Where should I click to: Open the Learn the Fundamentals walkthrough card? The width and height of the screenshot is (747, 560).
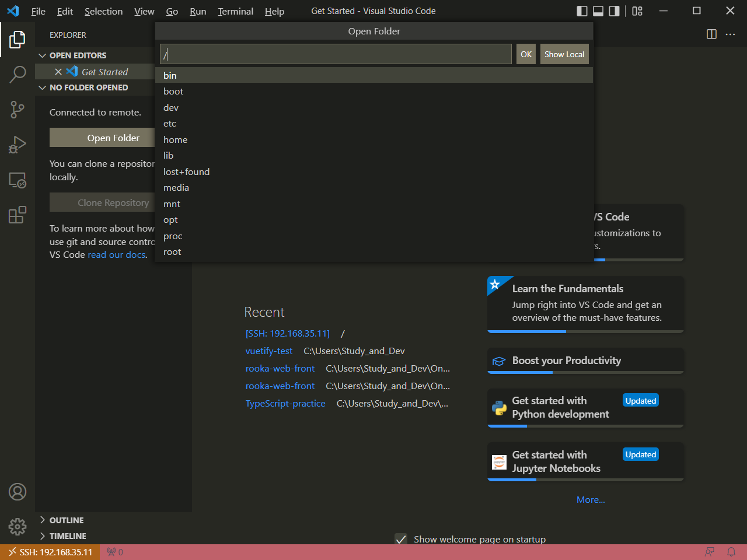click(x=585, y=304)
